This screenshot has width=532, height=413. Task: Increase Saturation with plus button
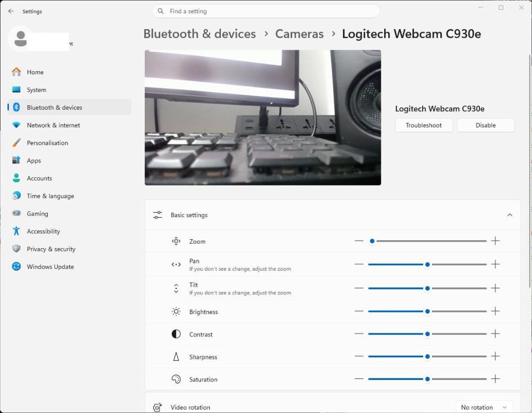(496, 379)
